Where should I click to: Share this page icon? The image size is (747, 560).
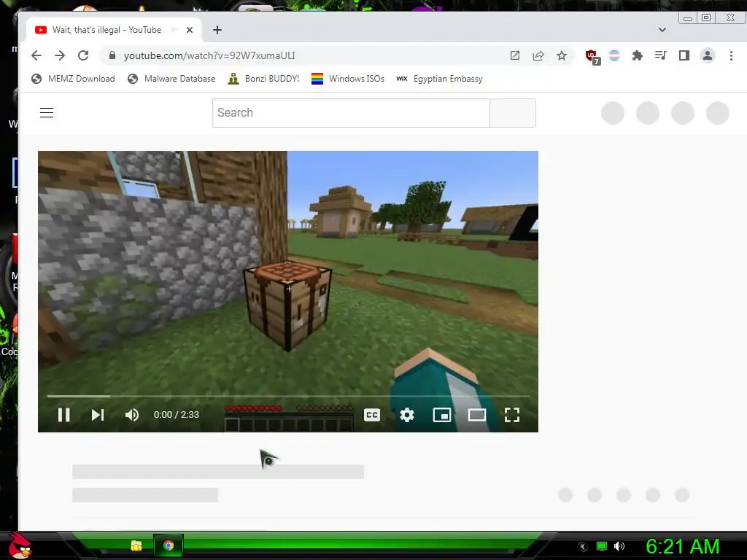pyautogui.click(x=538, y=55)
